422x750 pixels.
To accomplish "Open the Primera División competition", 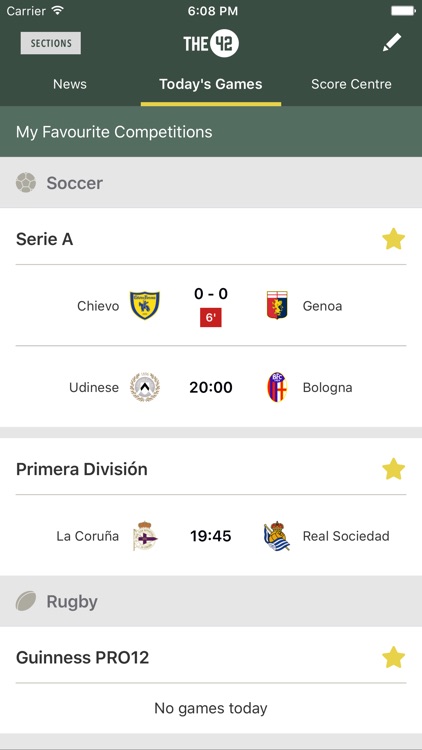I will (x=82, y=469).
